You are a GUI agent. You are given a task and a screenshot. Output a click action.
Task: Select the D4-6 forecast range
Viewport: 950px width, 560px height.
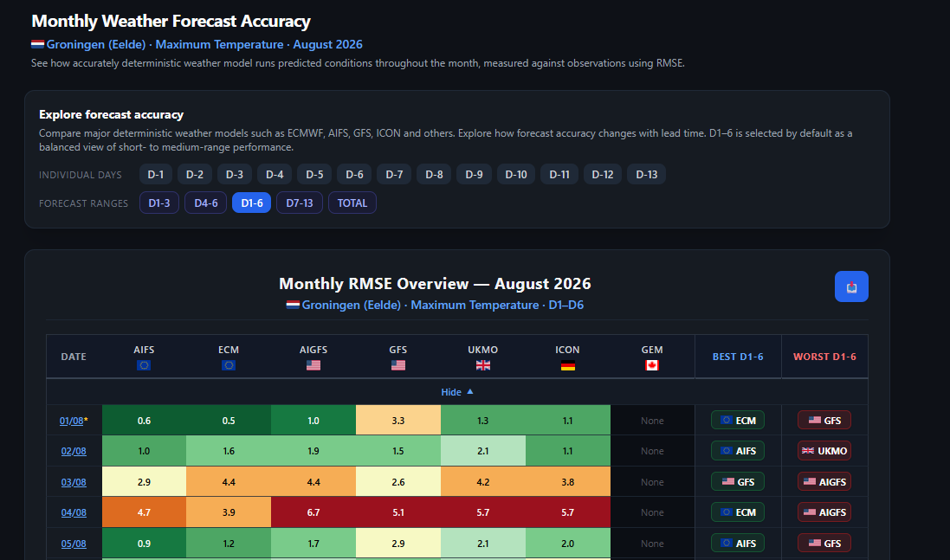coord(206,203)
